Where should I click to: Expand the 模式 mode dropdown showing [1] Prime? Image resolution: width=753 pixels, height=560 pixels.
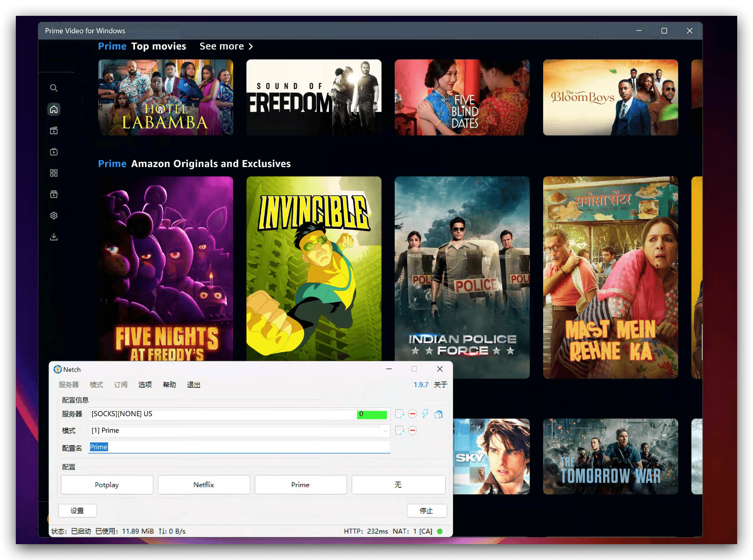coord(385,431)
